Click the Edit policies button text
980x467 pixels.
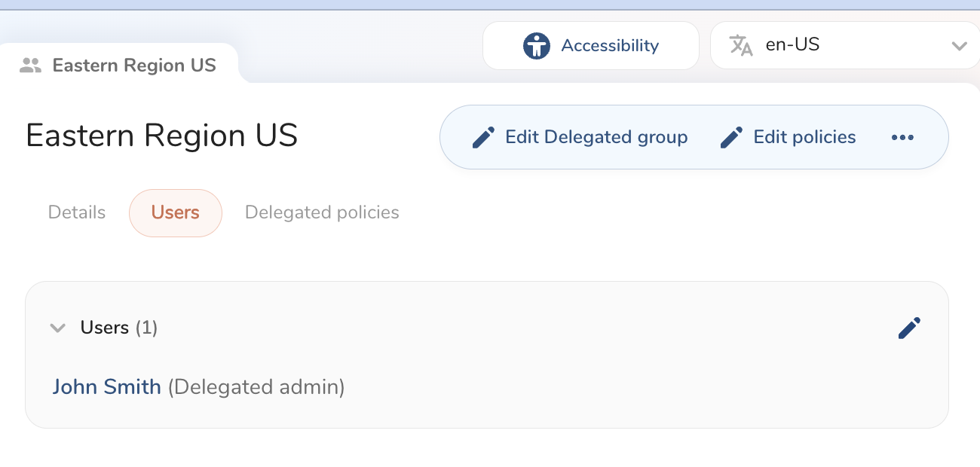pyautogui.click(x=804, y=137)
